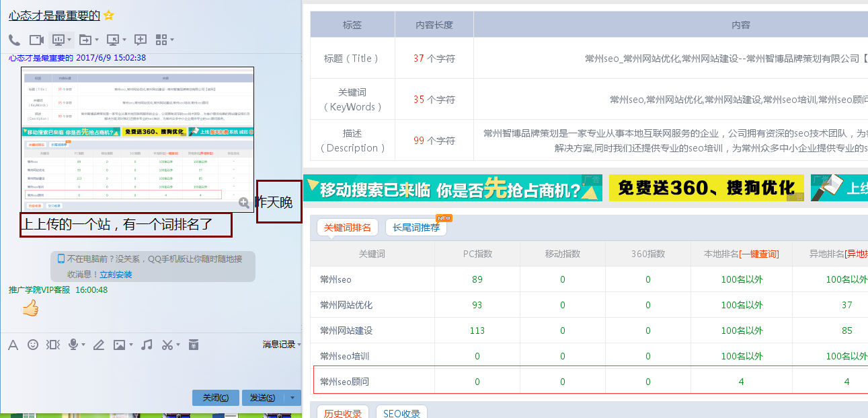This screenshot has width=868, height=418.
Task: Start a video call with the contact
Action: click(36, 40)
